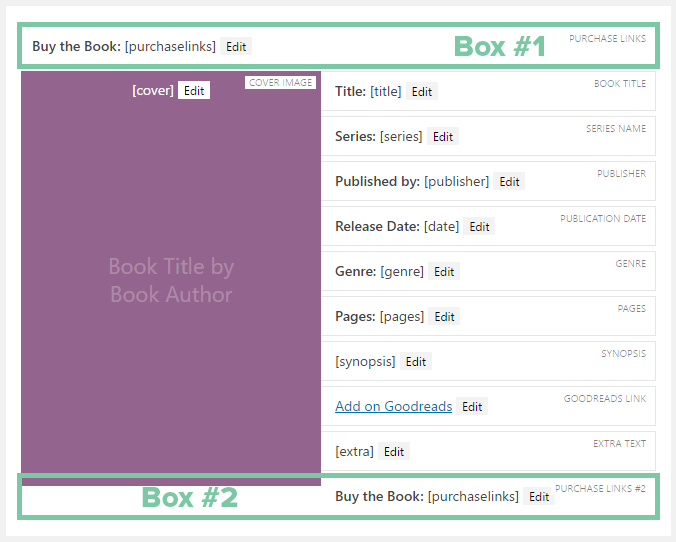Screen dimensions: 676x542
Task: Click the [series] placeholder text
Action: click(x=401, y=137)
